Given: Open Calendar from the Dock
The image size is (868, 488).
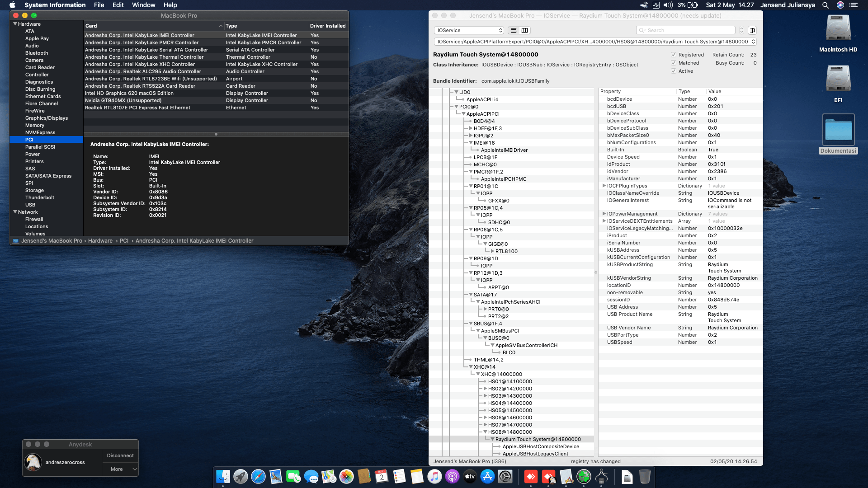Looking at the screenshot, I should (382, 477).
